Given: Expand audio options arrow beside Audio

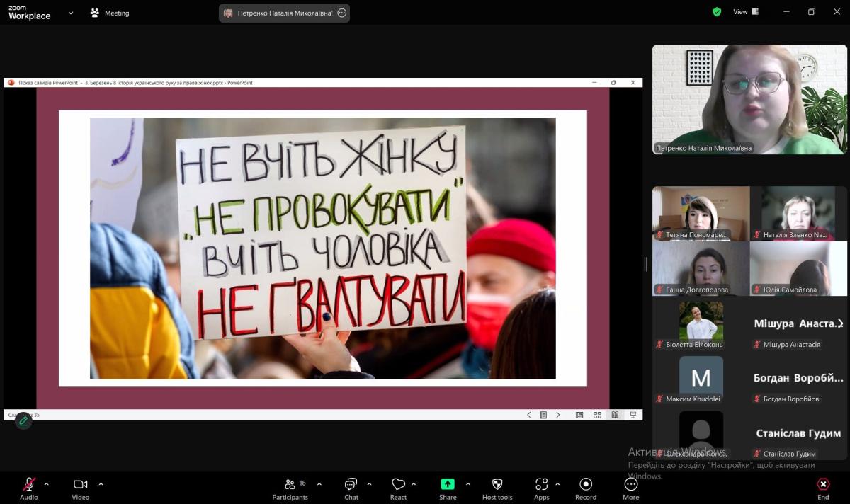Looking at the screenshot, I should [x=47, y=484].
